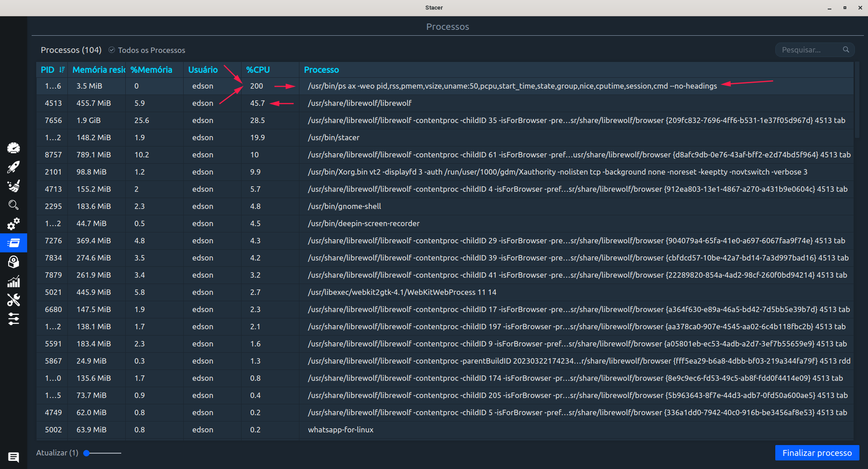Open the Settings sliders icon

tap(14, 319)
